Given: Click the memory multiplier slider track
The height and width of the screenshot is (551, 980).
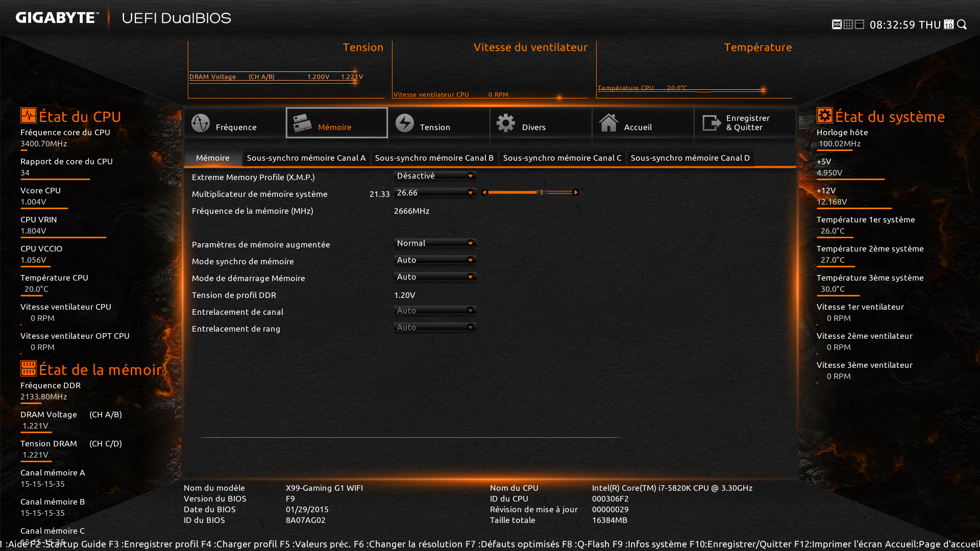Looking at the screenshot, I should pos(530,192).
